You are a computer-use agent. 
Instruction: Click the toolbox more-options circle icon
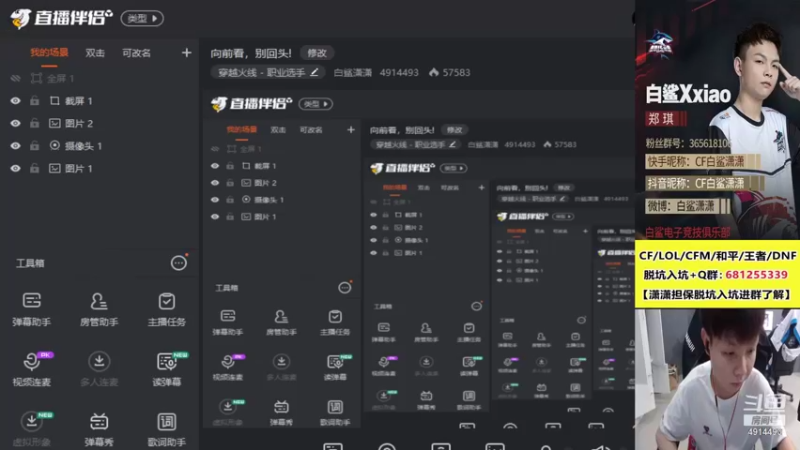coord(179,263)
